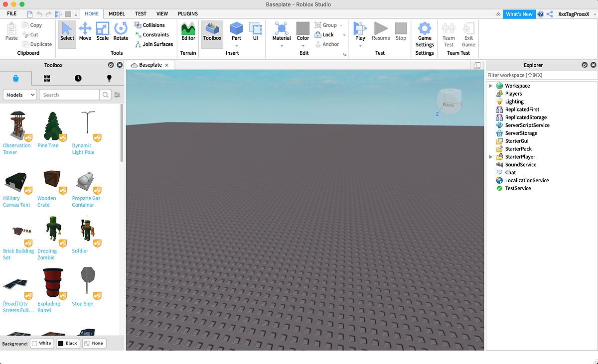Open the Models category dropdown
The width and height of the screenshot is (598, 364).
pyautogui.click(x=19, y=94)
